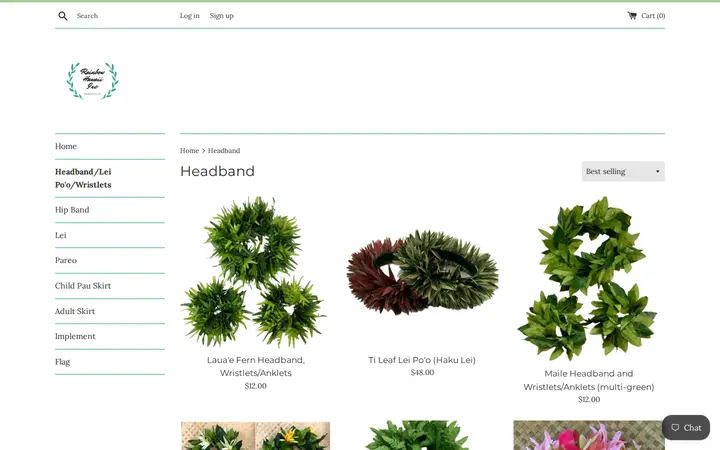
Task: Open the Flag category
Action: click(62, 362)
